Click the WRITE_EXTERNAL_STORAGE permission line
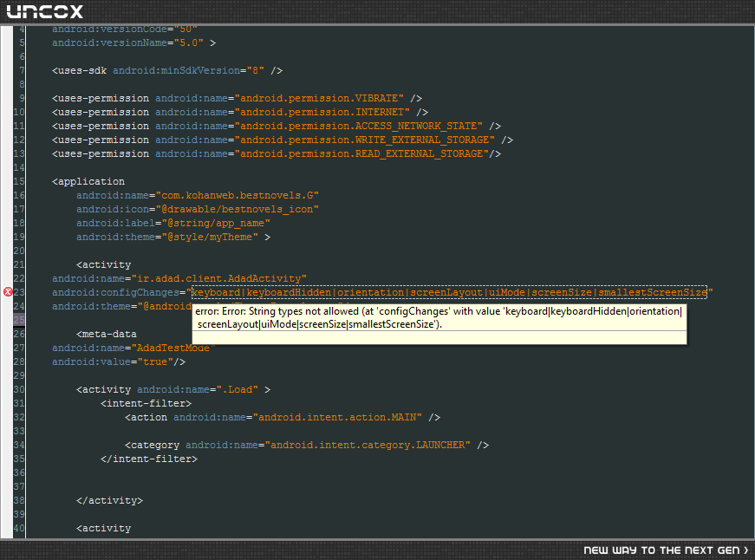755x560 pixels. [283, 140]
